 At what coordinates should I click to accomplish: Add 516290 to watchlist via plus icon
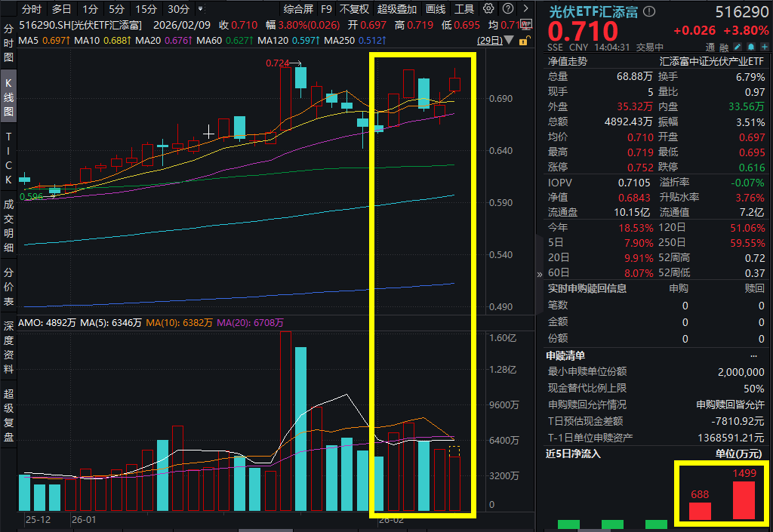tap(764, 47)
